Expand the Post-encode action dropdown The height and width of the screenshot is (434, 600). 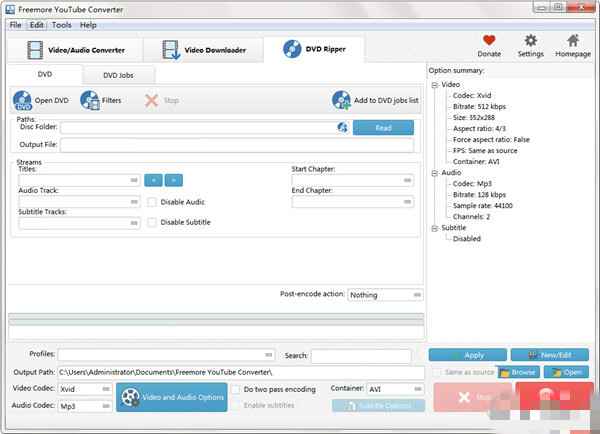pyautogui.click(x=385, y=295)
